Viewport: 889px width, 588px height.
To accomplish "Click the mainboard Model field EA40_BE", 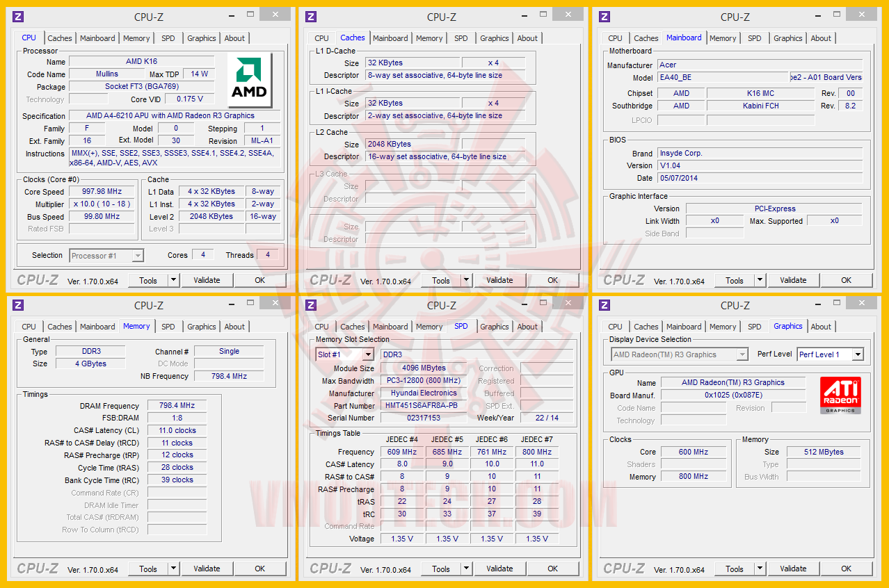I will (723, 77).
